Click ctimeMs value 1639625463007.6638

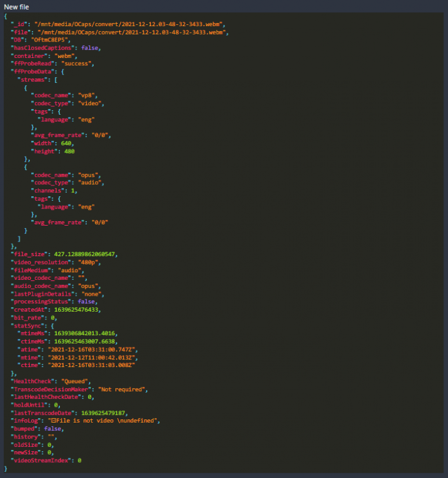tap(84, 342)
